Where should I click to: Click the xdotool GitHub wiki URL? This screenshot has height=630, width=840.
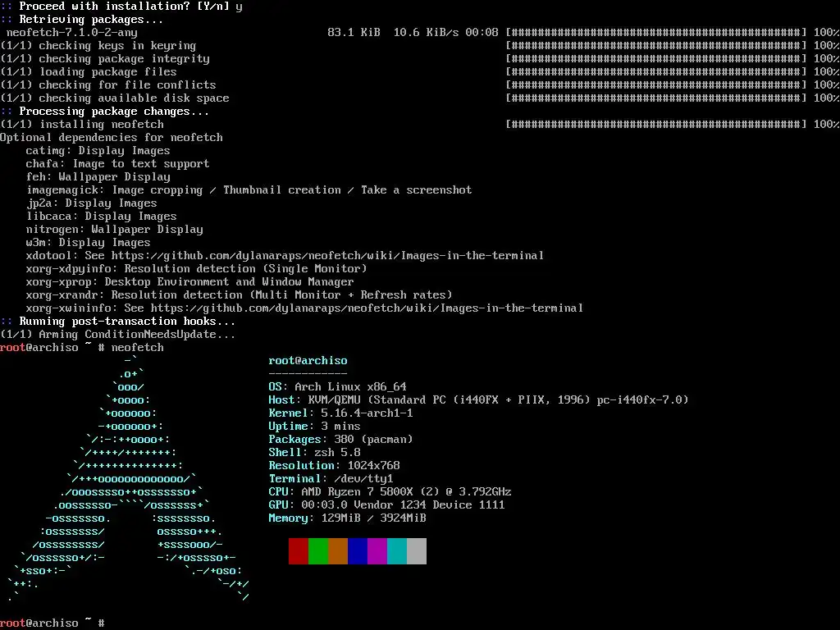(327, 256)
